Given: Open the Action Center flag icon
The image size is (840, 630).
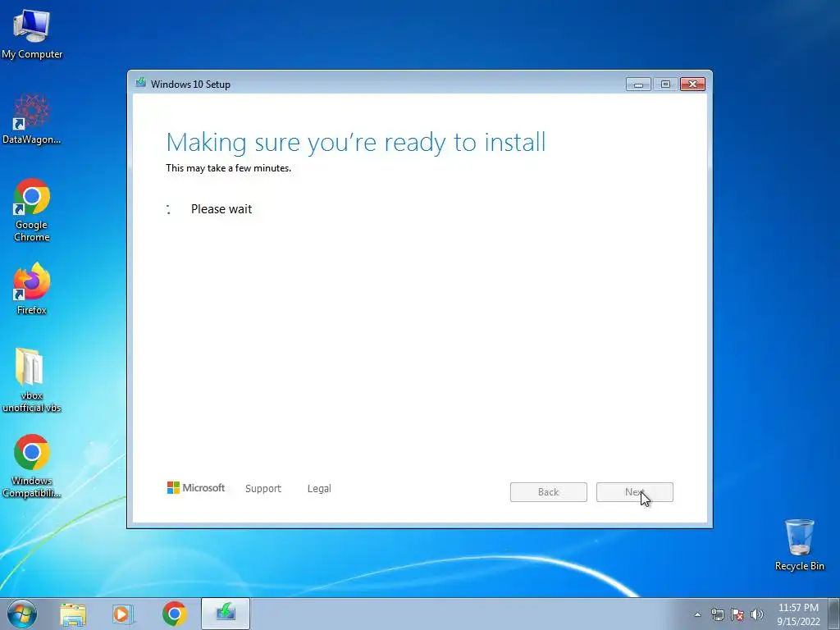Looking at the screenshot, I should (x=737, y=614).
